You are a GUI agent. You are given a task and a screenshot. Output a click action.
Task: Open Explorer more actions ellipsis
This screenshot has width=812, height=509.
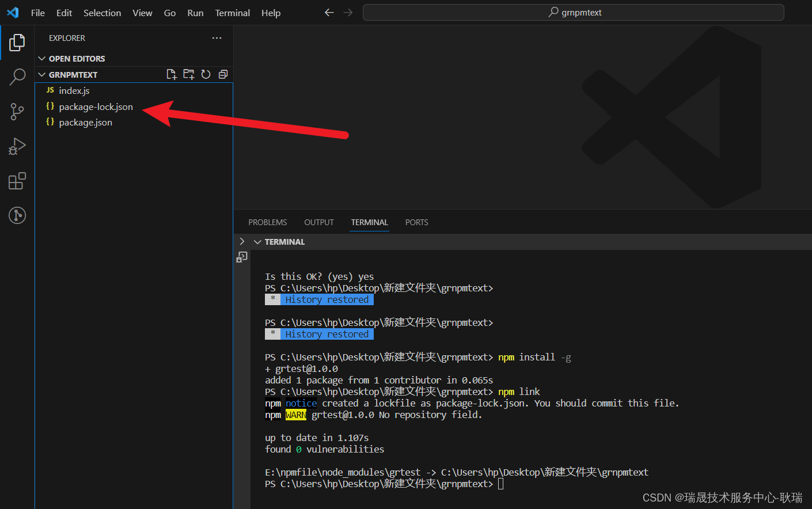[217, 38]
